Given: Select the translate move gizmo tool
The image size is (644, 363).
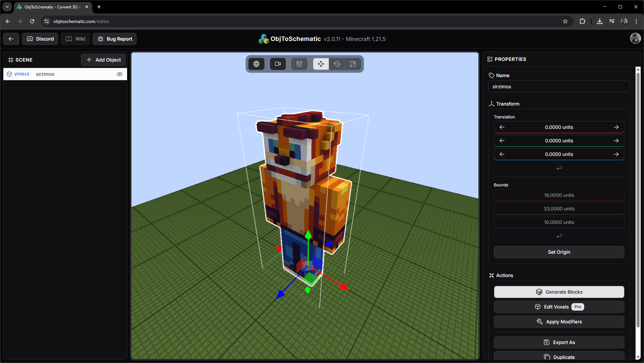Looking at the screenshot, I should point(321,64).
